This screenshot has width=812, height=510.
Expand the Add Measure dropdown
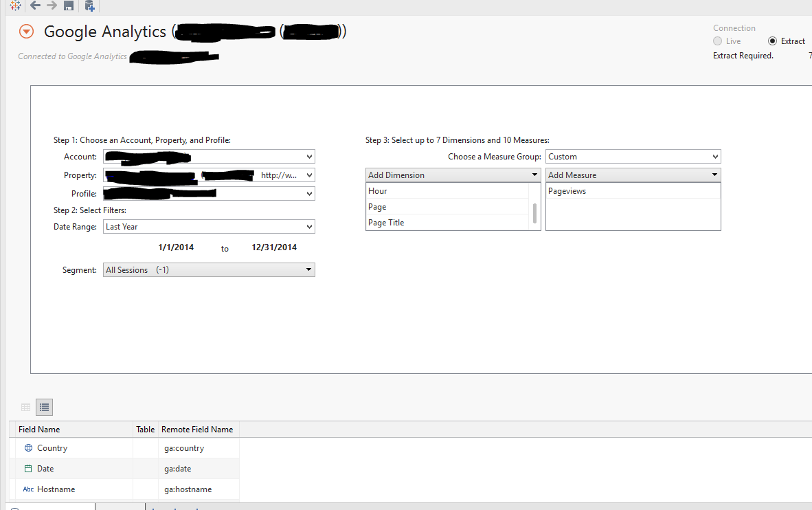pyautogui.click(x=633, y=175)
